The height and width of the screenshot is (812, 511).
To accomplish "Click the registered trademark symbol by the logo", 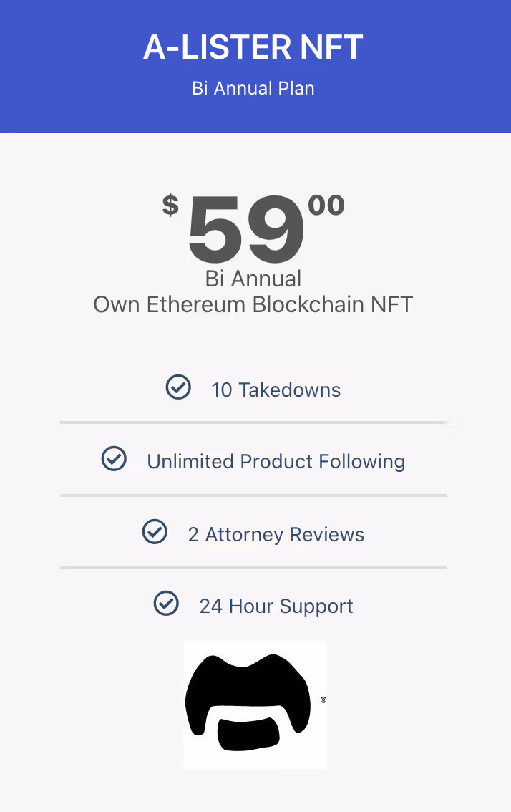I will (323, 700).
